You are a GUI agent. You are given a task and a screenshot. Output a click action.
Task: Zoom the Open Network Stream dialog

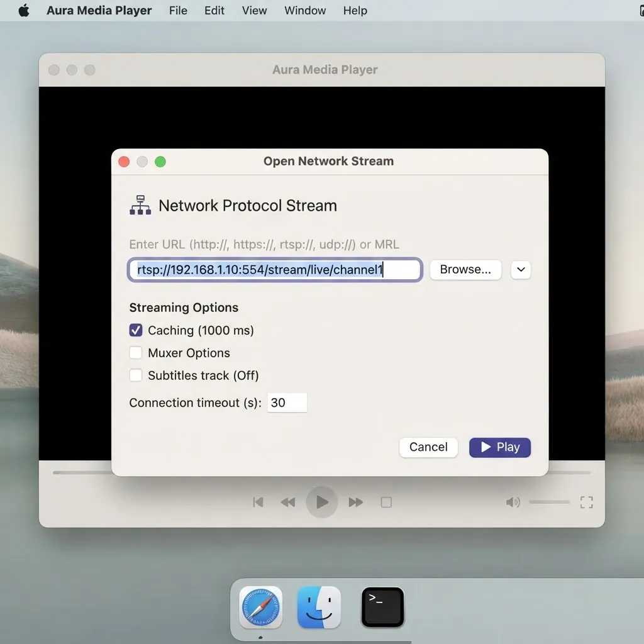click(x=160, y=162)
